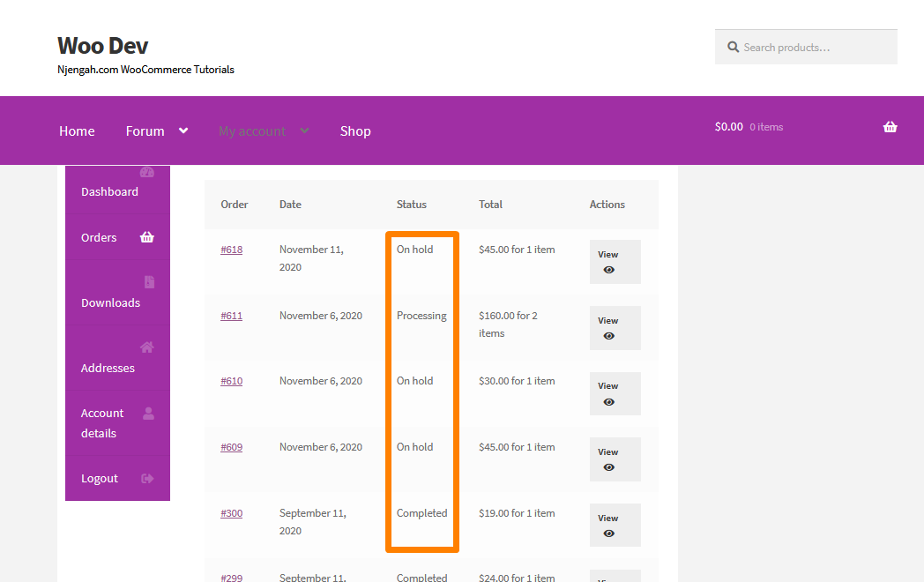The image size is (924, 582).
Task: Click the Logout arrow icon in sidebar
Action: pyautogui.click(x=147, y=478)
